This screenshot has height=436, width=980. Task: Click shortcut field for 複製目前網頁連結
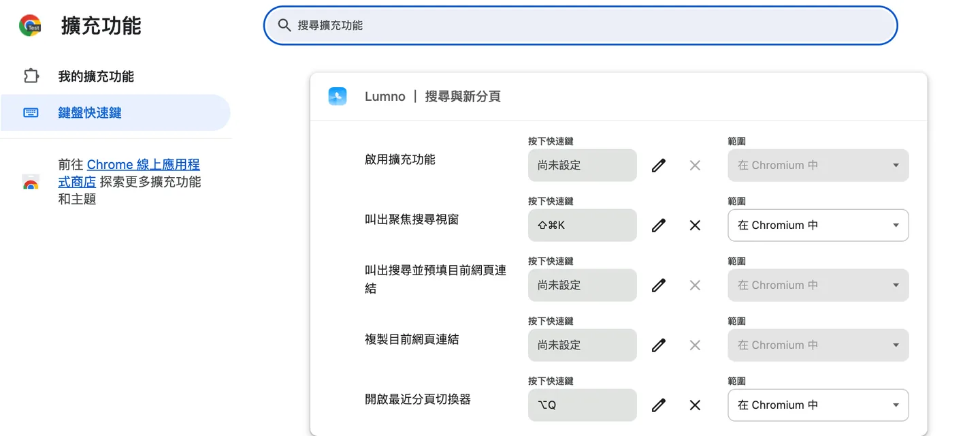click(583, 345)
